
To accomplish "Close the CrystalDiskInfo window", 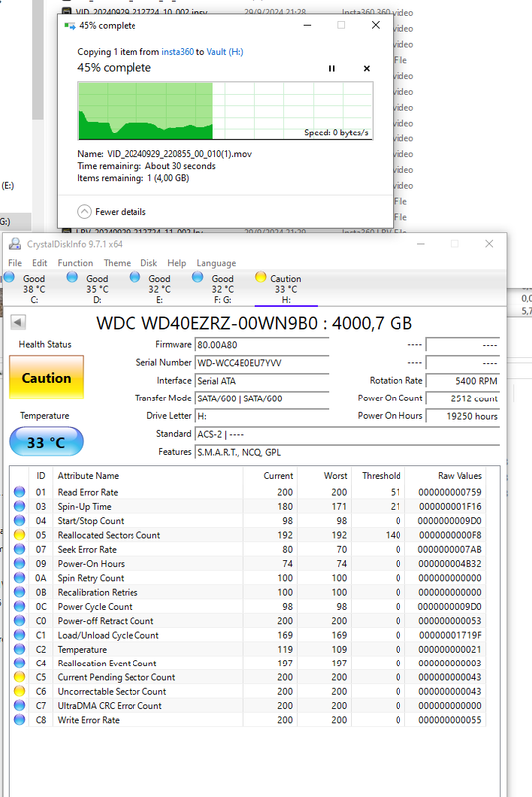I will click(x=489, y=244).
